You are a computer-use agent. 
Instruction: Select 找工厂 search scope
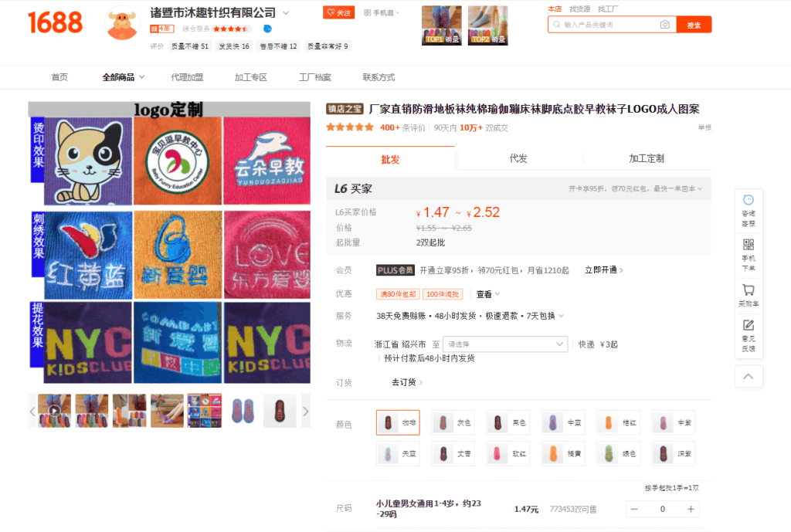tap(608, 9)
